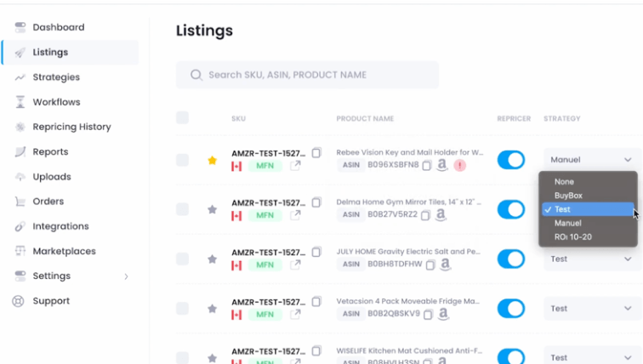
Task: Star the Vetacsion Fridge Magnet listing
Action: click(x=213, y=309)
